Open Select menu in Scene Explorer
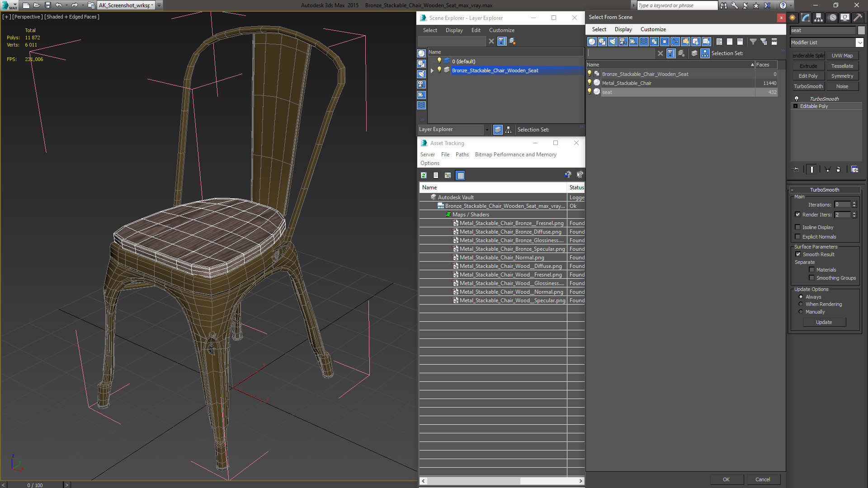The image size is (868, 488). pos(430,30)
